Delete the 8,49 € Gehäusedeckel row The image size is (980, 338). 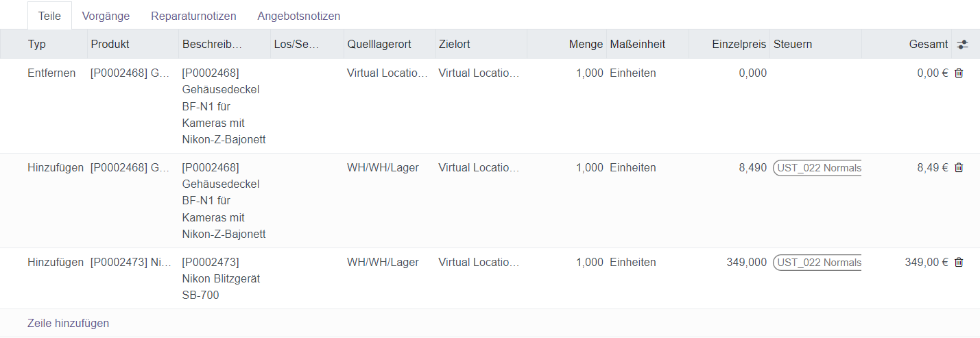pyautogui.click(x=959, y=167)
